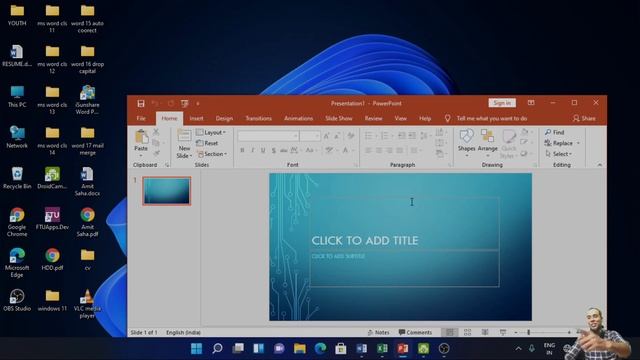Open the Replace dropdown arrow
This screenshot has height=360, width=640.
pyautogui.click(x=578, y=143)
